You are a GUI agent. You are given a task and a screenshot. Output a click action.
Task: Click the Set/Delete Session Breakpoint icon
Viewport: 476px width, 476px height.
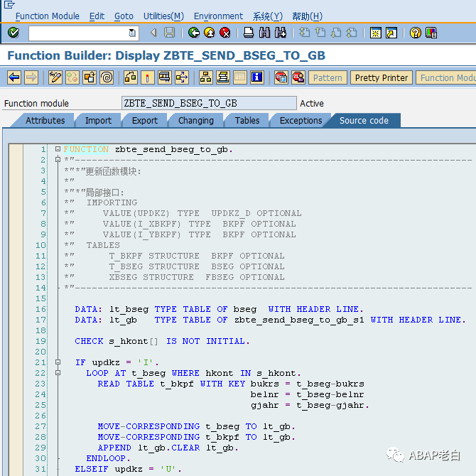pyautogui.click(x=281, y=77)
